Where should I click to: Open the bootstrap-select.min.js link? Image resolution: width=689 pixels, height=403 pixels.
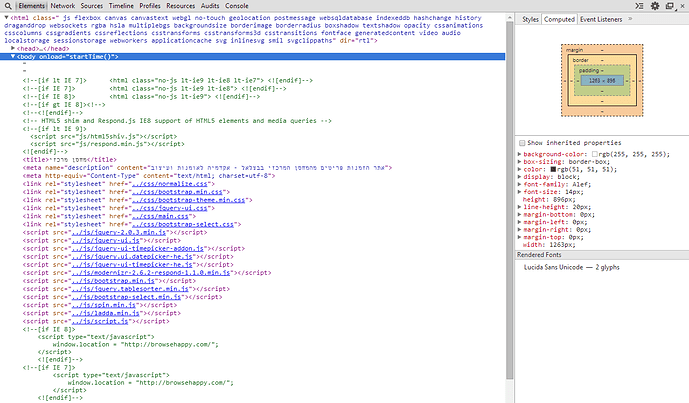[126, 297]
